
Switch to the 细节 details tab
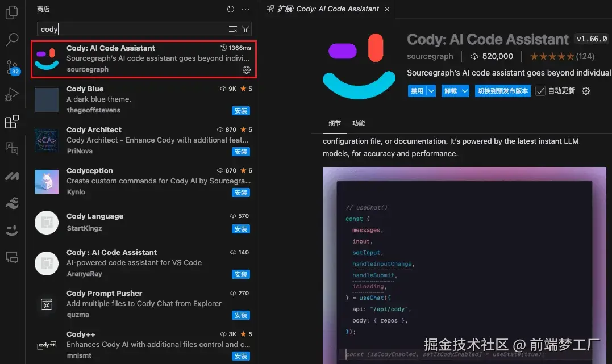tap(335, 123)
